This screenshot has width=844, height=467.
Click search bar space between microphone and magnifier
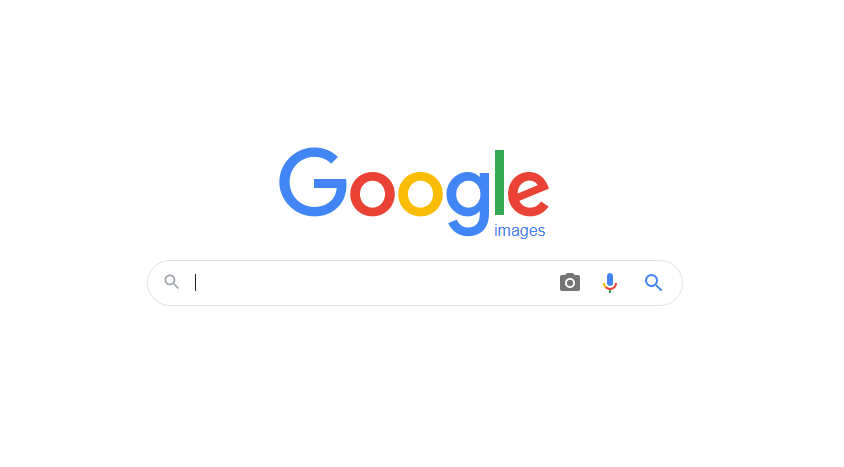(x=631, y=282)
